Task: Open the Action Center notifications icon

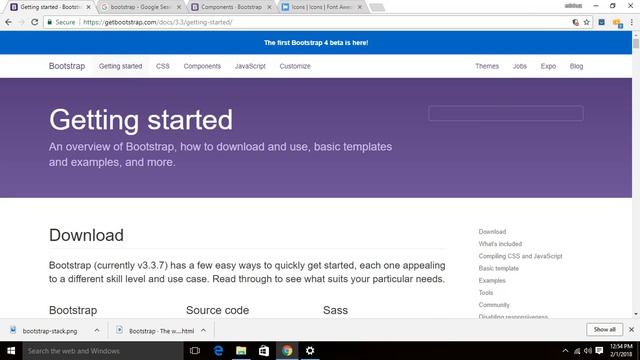Action: pos(599,351)
